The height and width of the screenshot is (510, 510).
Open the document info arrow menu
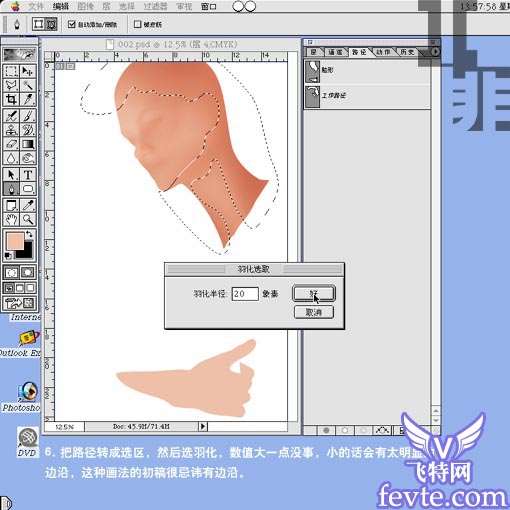click(203, 426)
